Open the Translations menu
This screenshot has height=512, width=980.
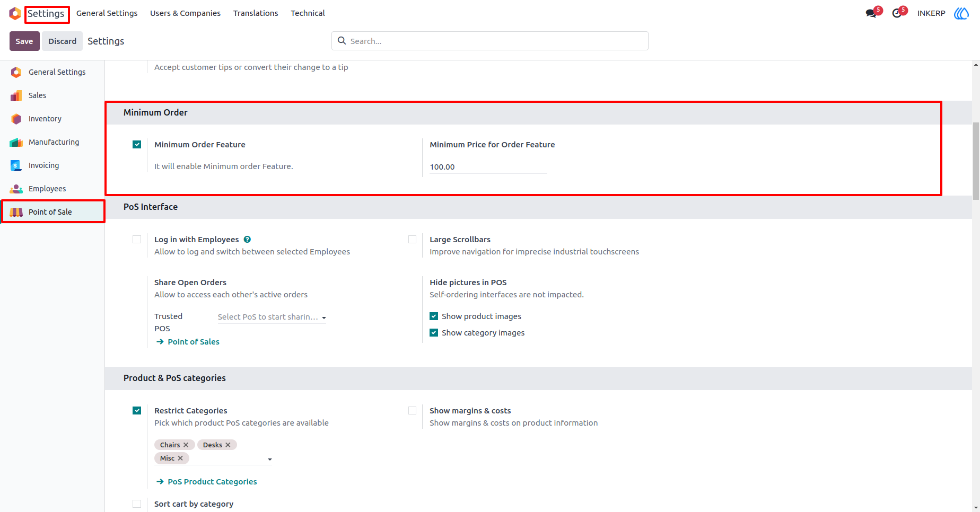click(256, 13)
